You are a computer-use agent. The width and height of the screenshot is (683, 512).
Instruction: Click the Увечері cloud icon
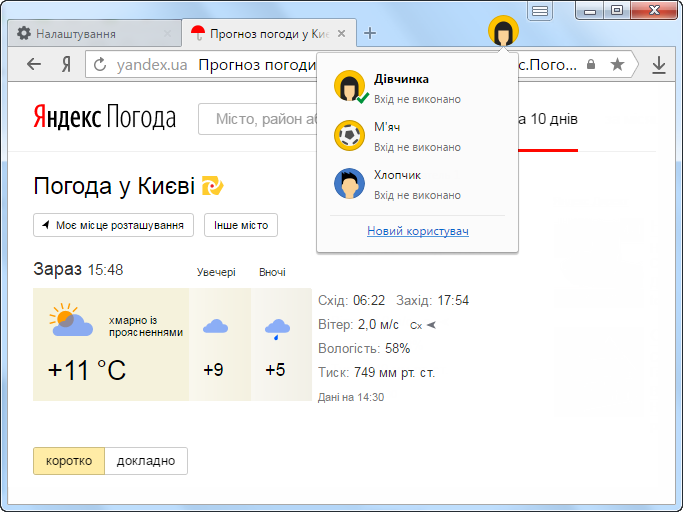pyautogui.click(x=216, y=326)
